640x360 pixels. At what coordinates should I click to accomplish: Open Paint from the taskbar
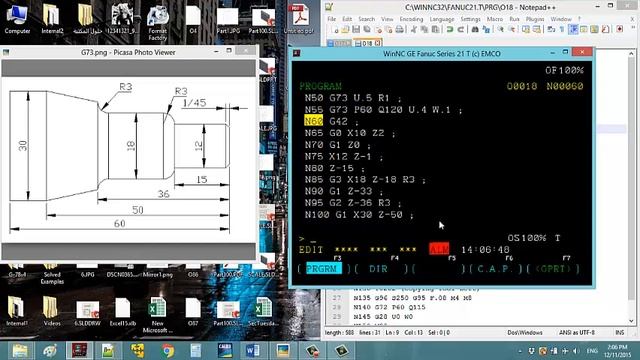coord(50,351)
